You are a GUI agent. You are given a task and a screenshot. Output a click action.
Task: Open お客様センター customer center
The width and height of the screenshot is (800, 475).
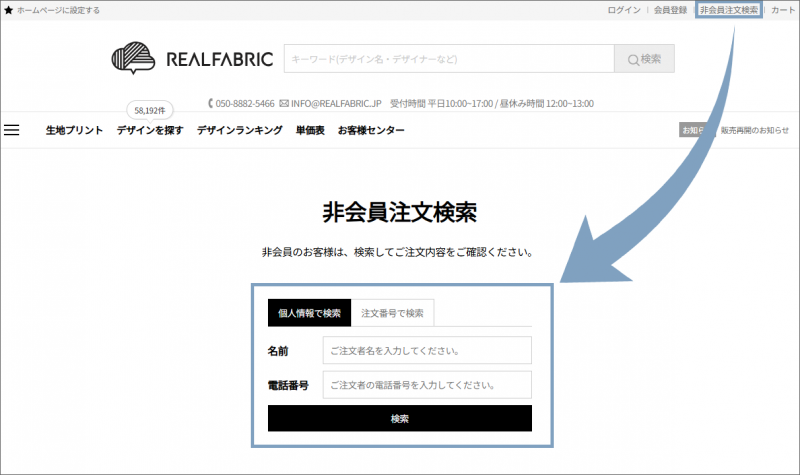371,131
